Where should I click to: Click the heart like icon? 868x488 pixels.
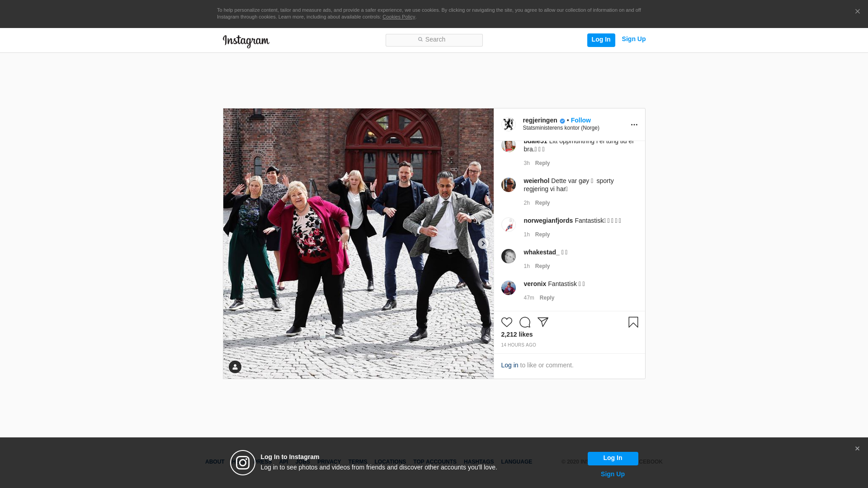[506, 322]
